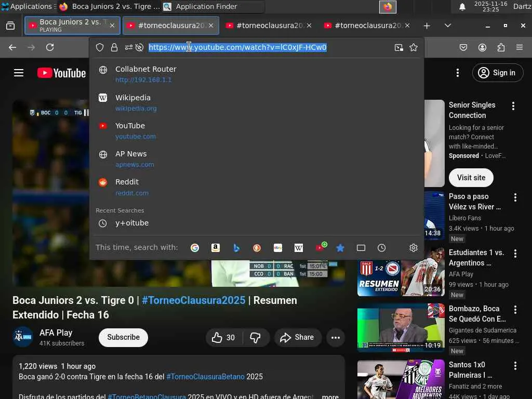Open Firefox application menu
Image resolution: width=532 pixels, height=399 pixels.
[520, 47]
